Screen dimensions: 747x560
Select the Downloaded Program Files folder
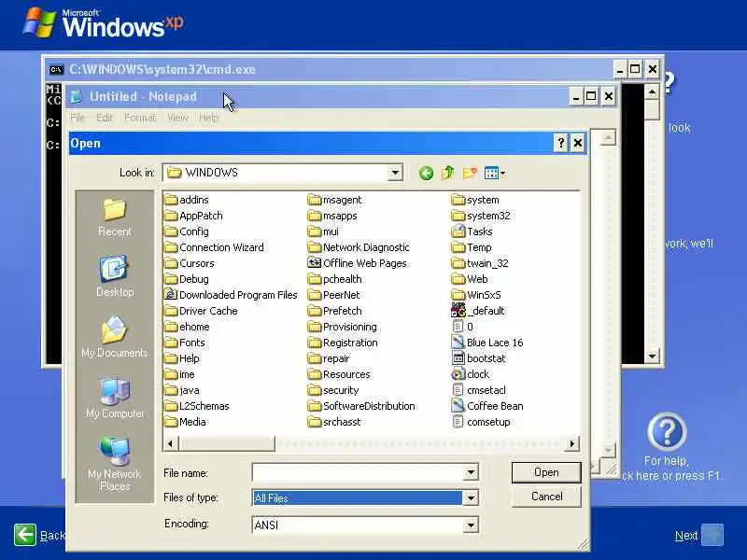point(231,295)
